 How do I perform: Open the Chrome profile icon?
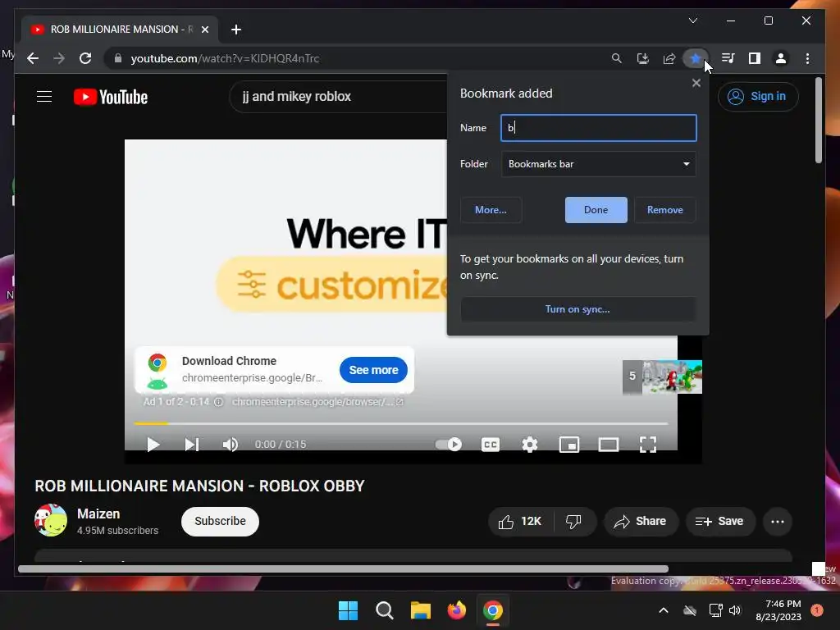pos(781,58)
